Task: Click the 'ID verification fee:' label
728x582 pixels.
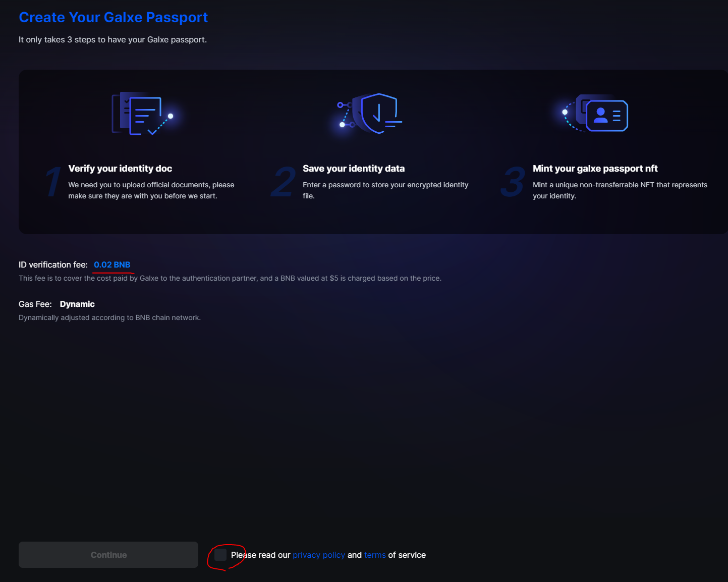Action: pyautogui.click(x=53, y=264)
